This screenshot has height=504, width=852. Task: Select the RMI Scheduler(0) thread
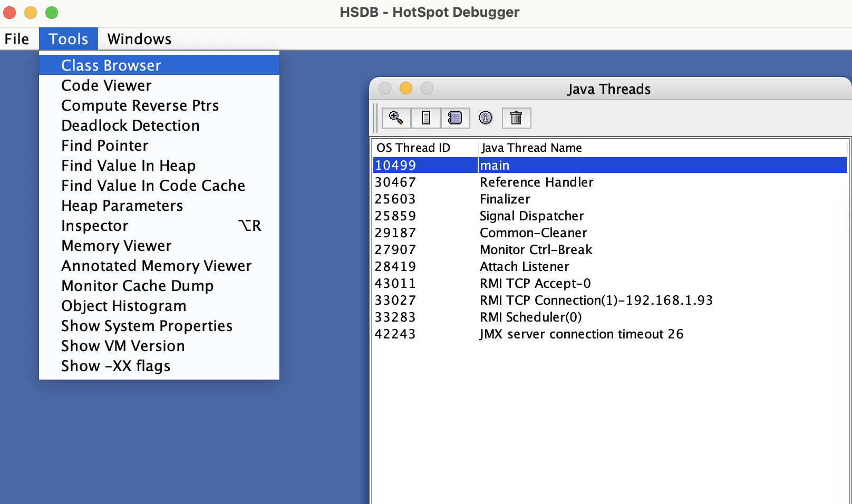click(610, 317)
